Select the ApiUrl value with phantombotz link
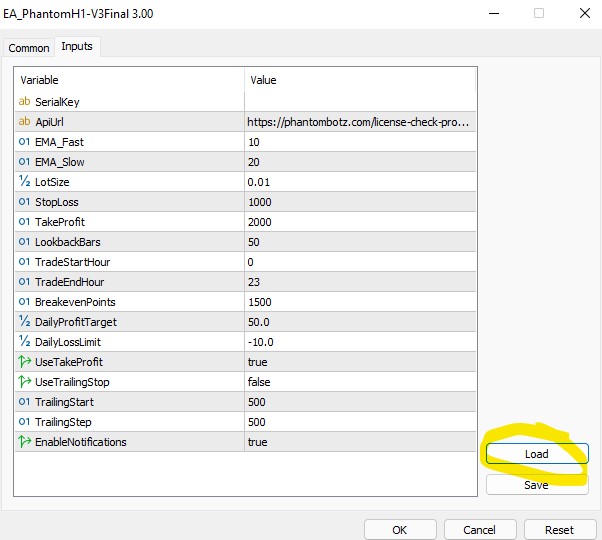This screenshot has width=602, height=540. (360, 122)
